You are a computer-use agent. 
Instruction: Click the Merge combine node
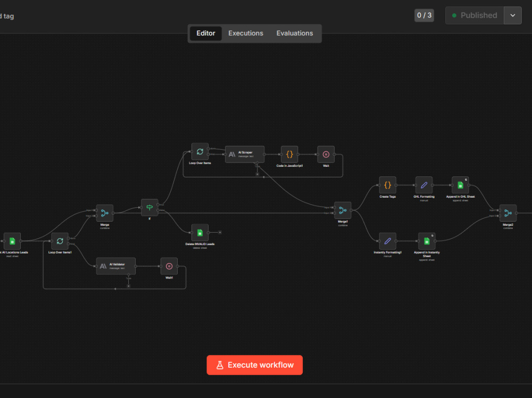[105, 213]
